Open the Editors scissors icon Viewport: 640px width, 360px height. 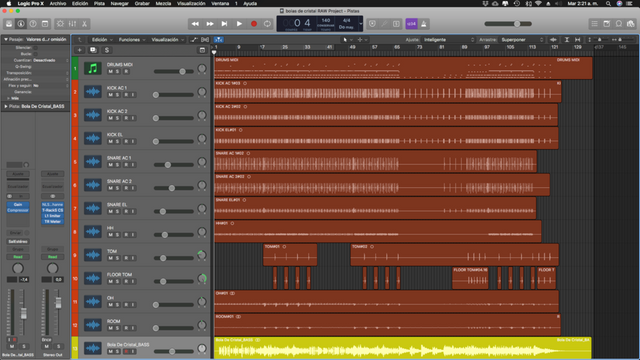[x=84, y=24]
